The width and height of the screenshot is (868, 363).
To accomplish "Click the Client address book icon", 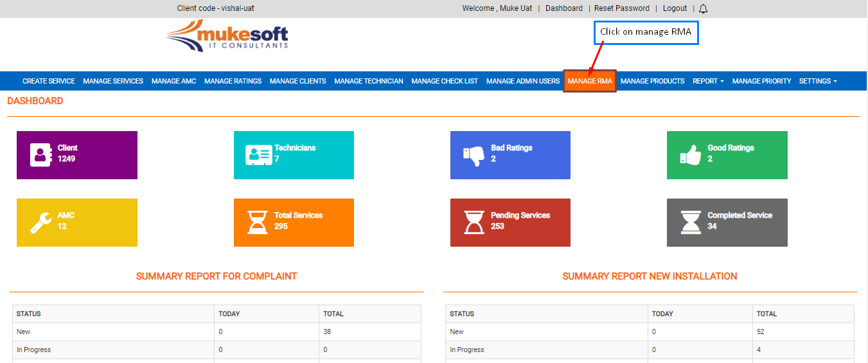I will tap(40, 155).
